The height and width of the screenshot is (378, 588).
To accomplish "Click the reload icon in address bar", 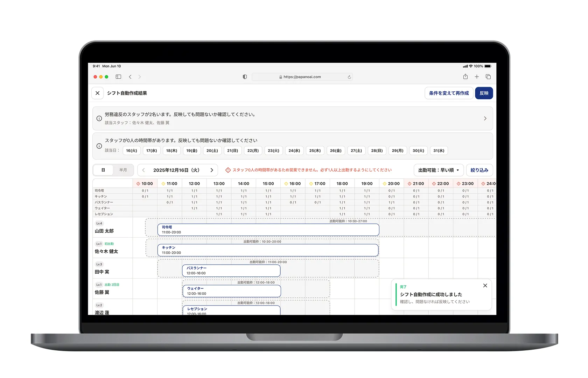I will tap(349, 77).
